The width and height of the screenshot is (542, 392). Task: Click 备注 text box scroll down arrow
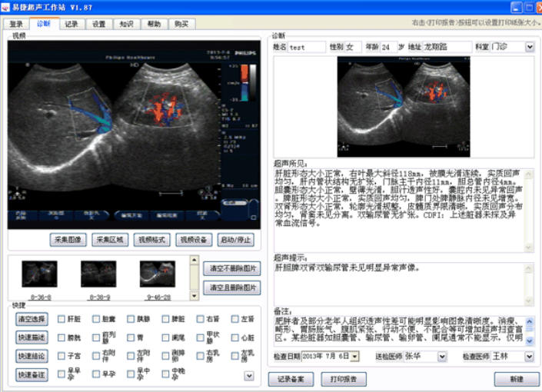tap(530, 341)
